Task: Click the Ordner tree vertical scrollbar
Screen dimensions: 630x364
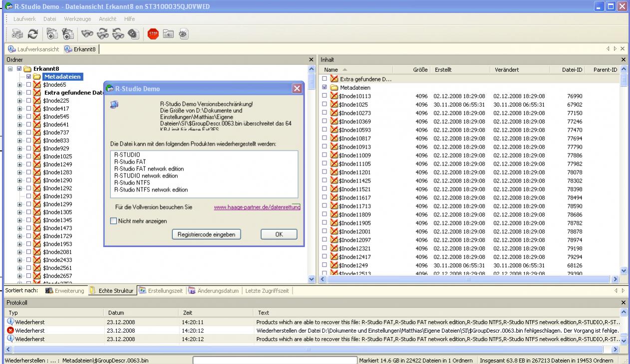Action: [x=312, y=174]
